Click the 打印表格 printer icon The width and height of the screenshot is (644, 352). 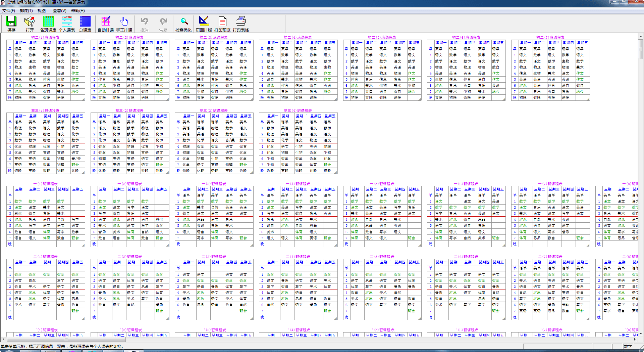tap(241, 24)
